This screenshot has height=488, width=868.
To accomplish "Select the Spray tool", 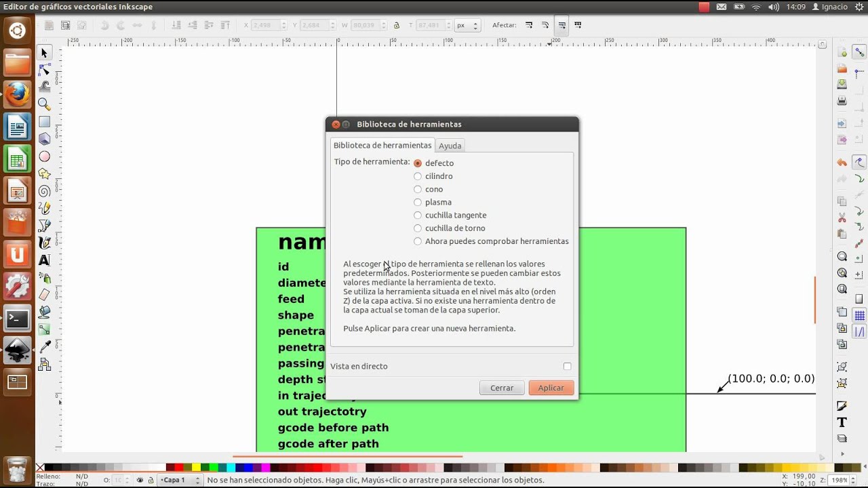I will (45, 278).
